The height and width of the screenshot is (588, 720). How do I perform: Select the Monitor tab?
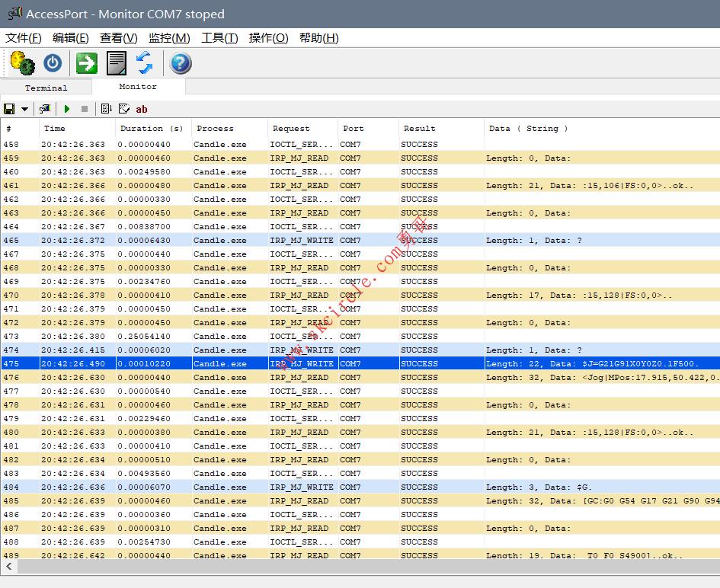pyautogui.click(x=138, y=86)
